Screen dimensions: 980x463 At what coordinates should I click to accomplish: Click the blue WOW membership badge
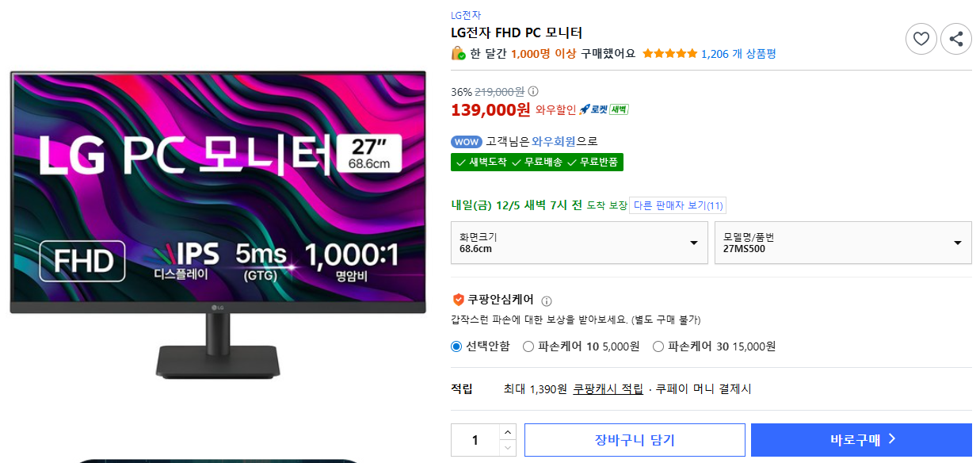click(466, 142)
